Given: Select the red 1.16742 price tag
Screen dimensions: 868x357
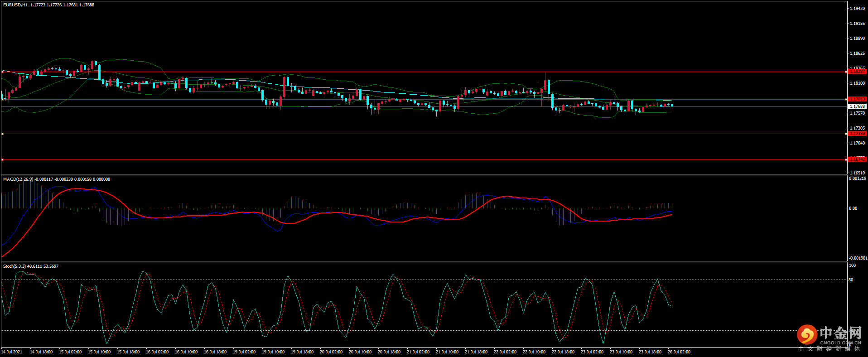Looking at the screenshot, I should click(857, 159).
